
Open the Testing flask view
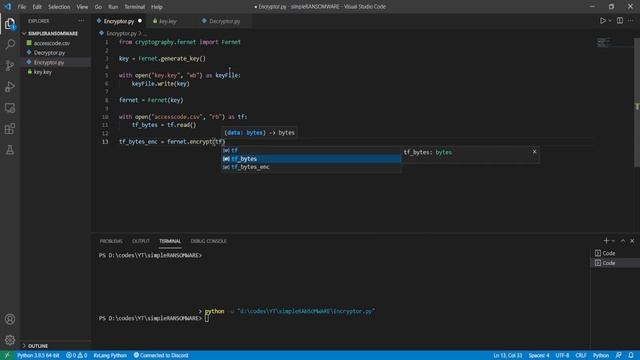coord(10,150)
